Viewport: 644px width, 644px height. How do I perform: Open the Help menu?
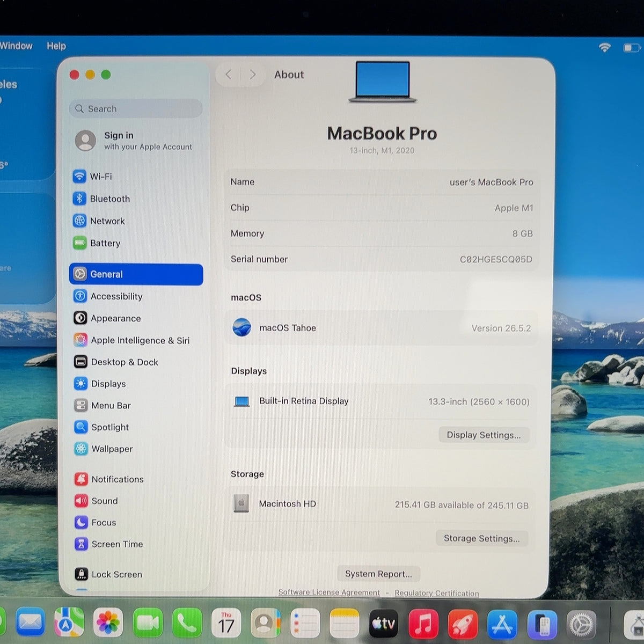pyautogui.click(x=56, y=46)
